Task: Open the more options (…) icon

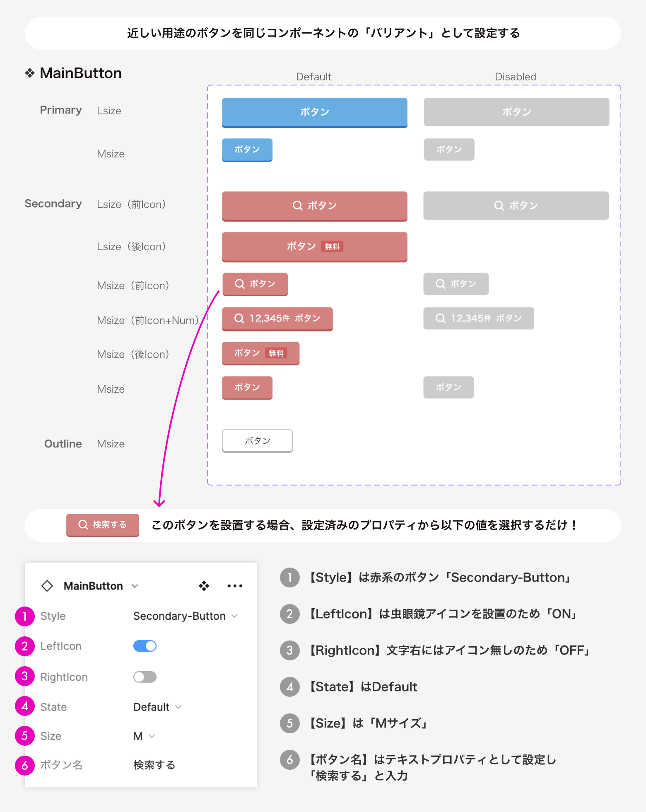Action: point(234,585)
